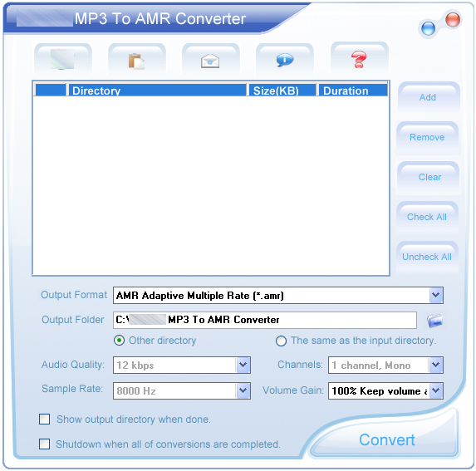
Task: Open the envelope mail toolbar icon
Action: [210, 60]
